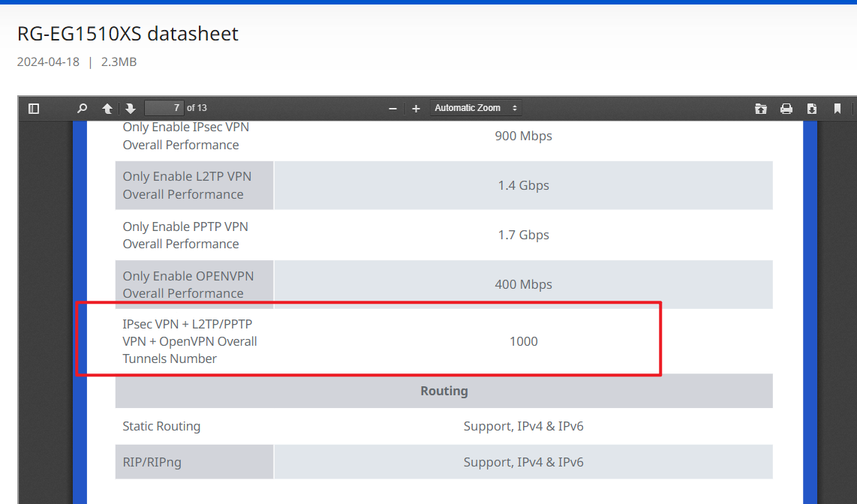The image size is (857, 504).
Task: Toggle the PDF sidebar panel
Action: (34, 109)
